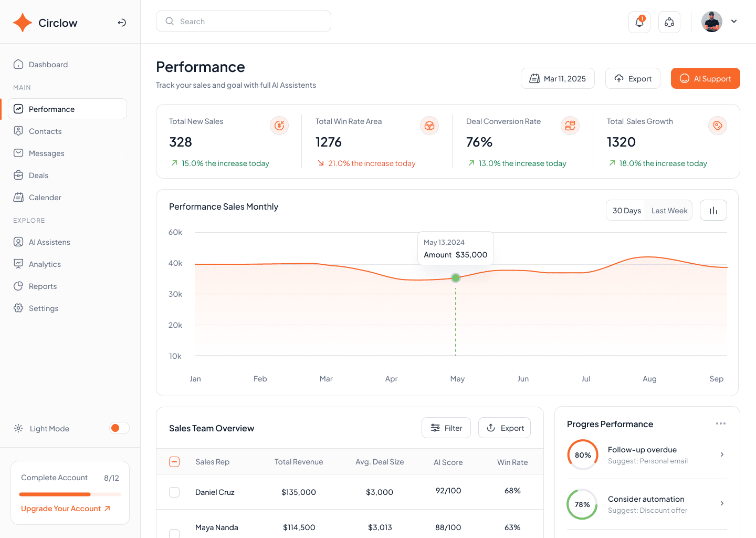Check the Maya Nanda row checkbox
This screenshot has width=756, height=538.
pos(174,533)
